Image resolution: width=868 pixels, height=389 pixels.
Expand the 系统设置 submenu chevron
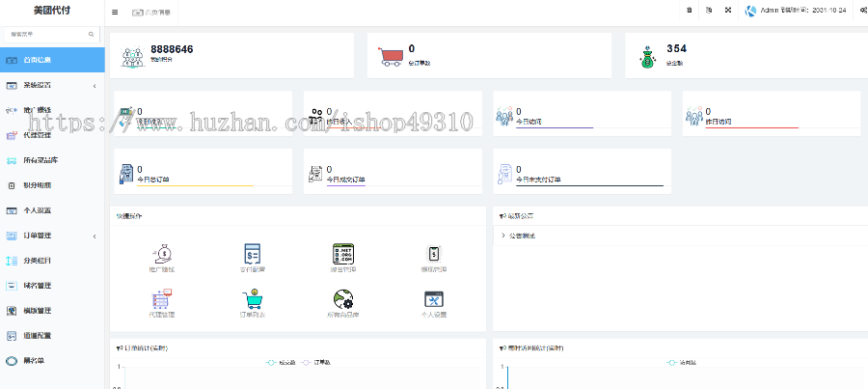(95, 86)
